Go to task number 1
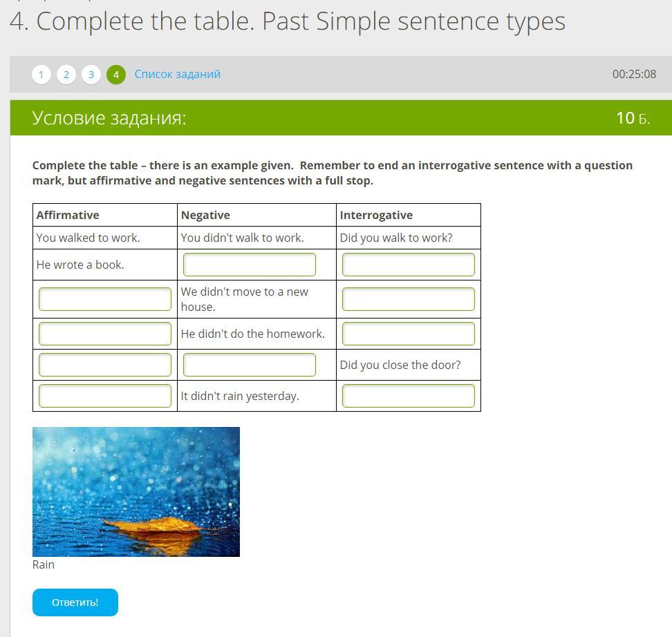This screenshot has height=637, width=672. (41, 75)
